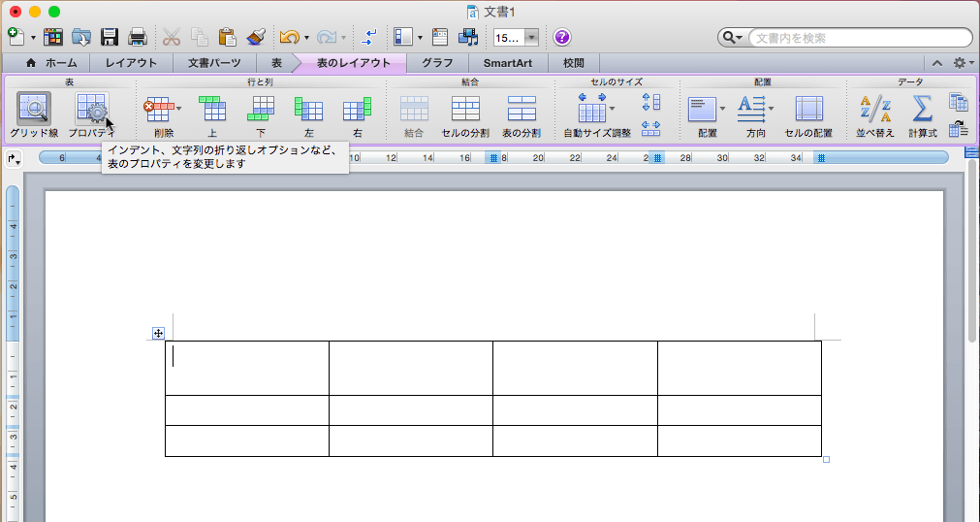Click the ruler tab type selector
The height and width of the screenshot is (522, 980).
tap(14, 159)
